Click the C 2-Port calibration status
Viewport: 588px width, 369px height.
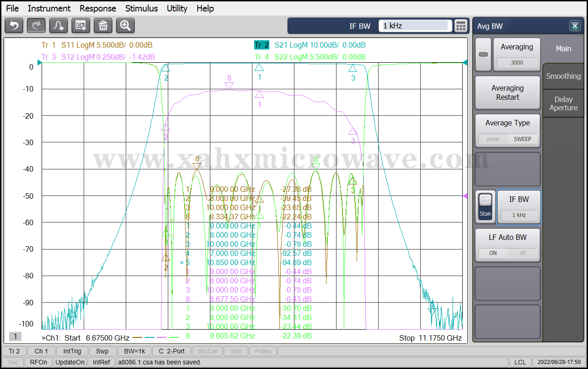(x=171, y=351)
